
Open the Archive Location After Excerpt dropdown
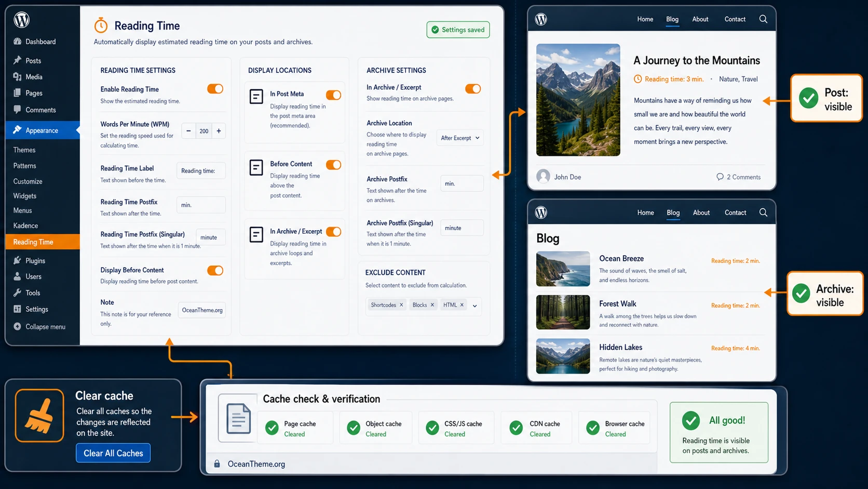coord(460,138)
